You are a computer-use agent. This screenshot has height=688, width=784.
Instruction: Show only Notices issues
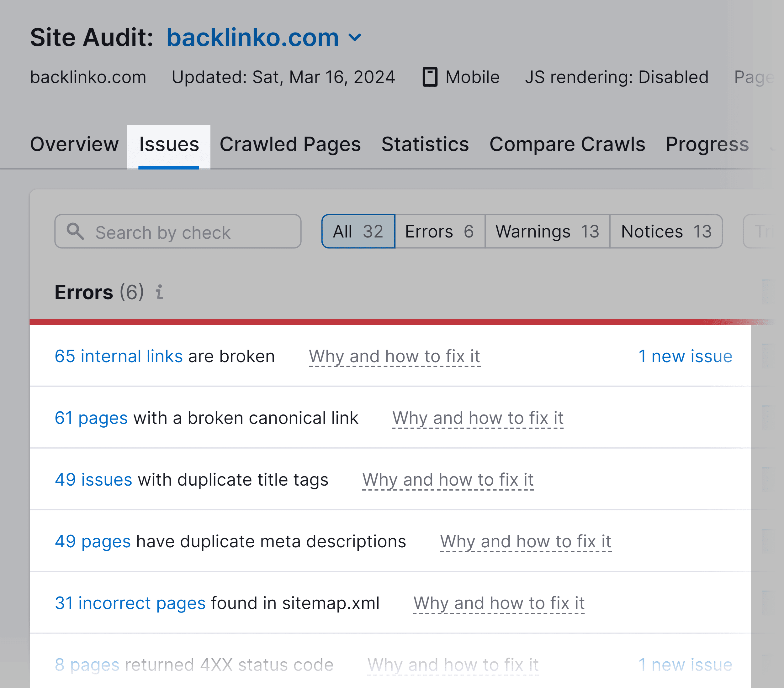(x=666, y=231)
